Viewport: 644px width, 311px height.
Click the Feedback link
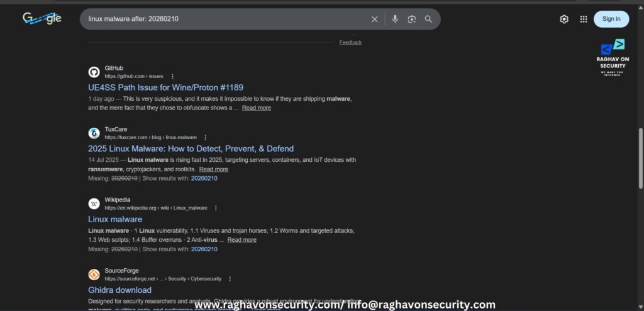[350, 42]
